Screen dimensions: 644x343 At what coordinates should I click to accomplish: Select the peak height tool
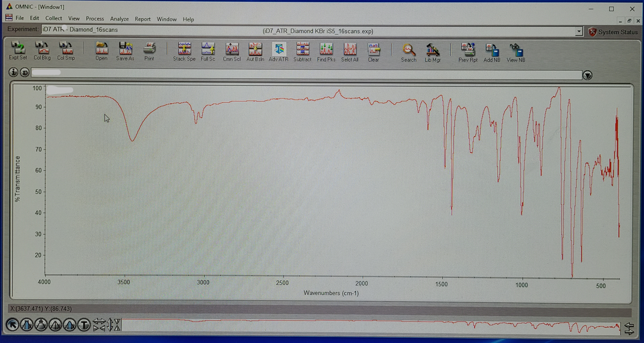[x=55, y=325]
